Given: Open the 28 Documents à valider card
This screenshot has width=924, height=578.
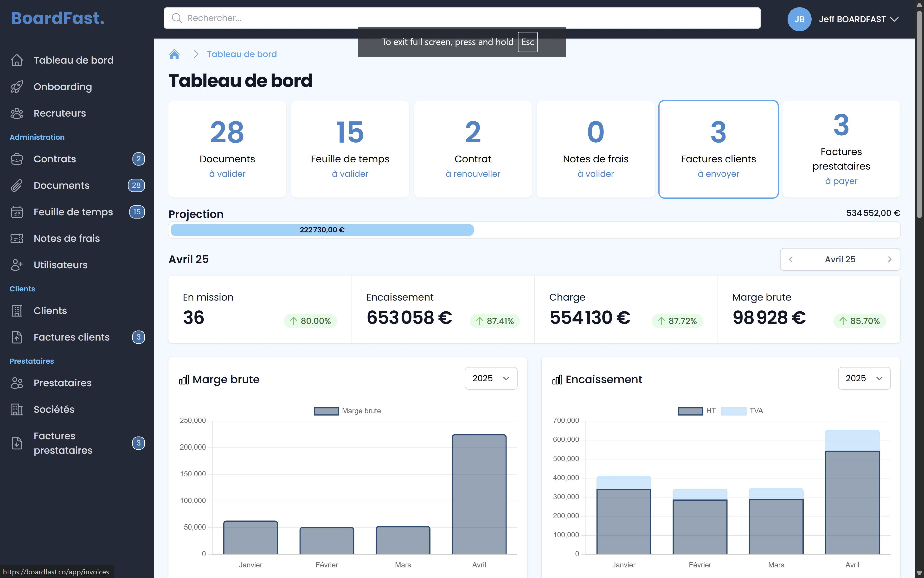Looking at the screenshot, I should coord(227,149).
